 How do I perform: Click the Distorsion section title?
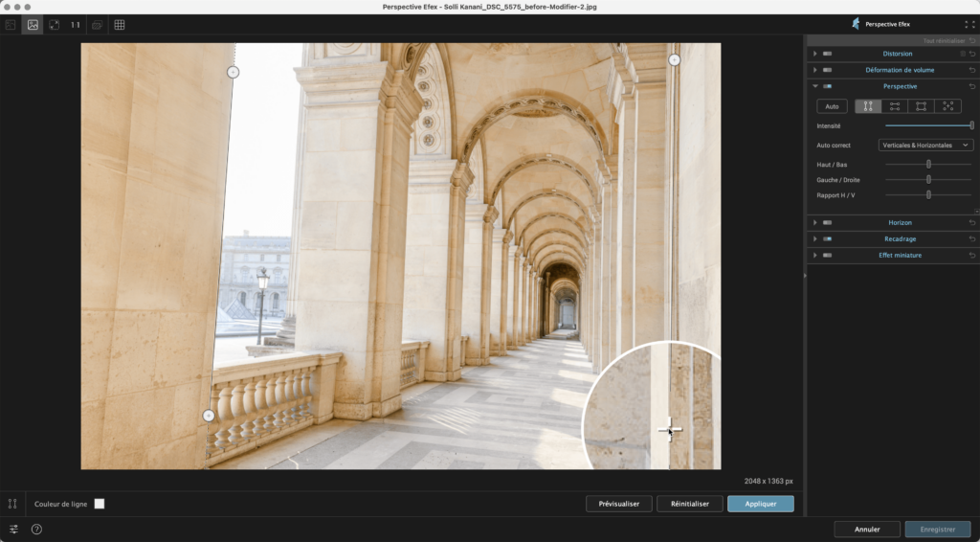pos(898,54)
